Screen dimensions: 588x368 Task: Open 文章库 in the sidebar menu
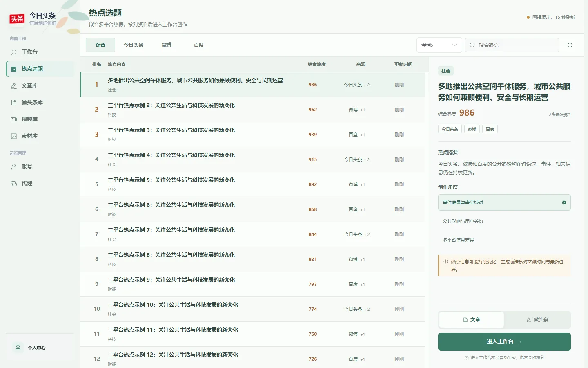[40, 85]
